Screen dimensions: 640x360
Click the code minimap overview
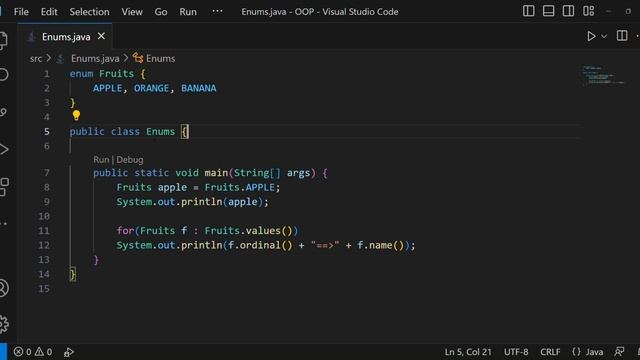(603, 76)
